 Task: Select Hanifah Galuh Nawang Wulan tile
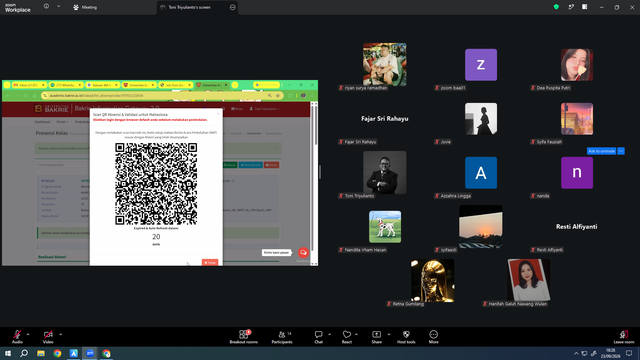click(x=529, y=281)
